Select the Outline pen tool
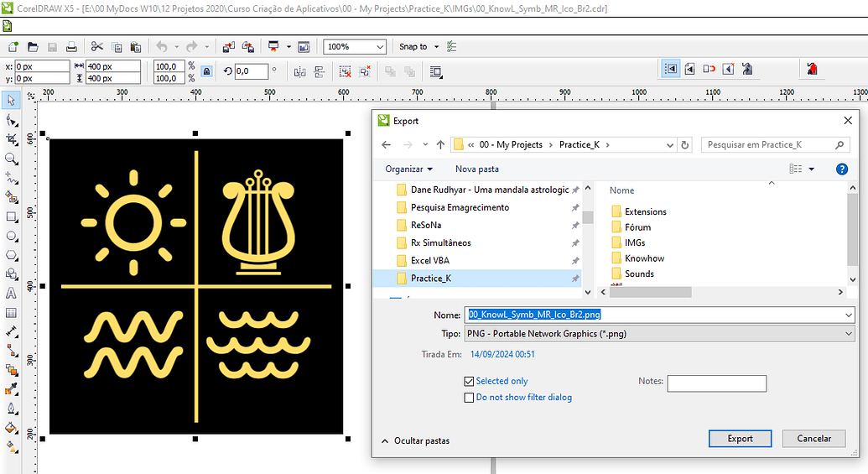This screenshot has width=868, height=474. (x=11, y=409)
